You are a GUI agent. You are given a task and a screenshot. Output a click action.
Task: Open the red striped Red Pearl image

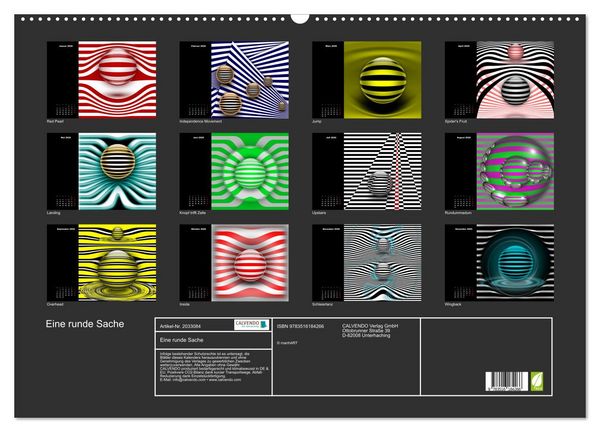pyautogui.click(x=117, y=80)
